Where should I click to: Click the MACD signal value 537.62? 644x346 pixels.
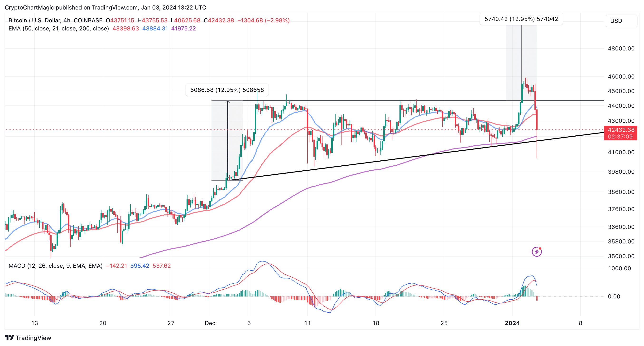point(162,266)
